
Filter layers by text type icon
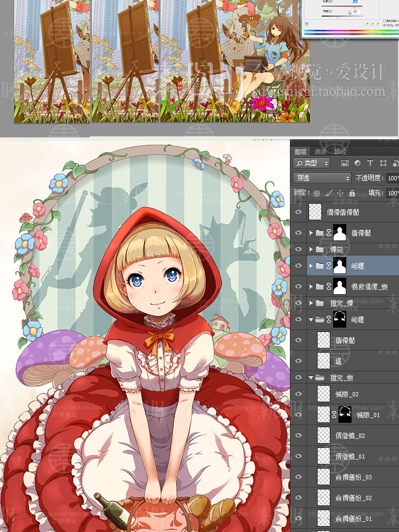click(x=370, y=163)
